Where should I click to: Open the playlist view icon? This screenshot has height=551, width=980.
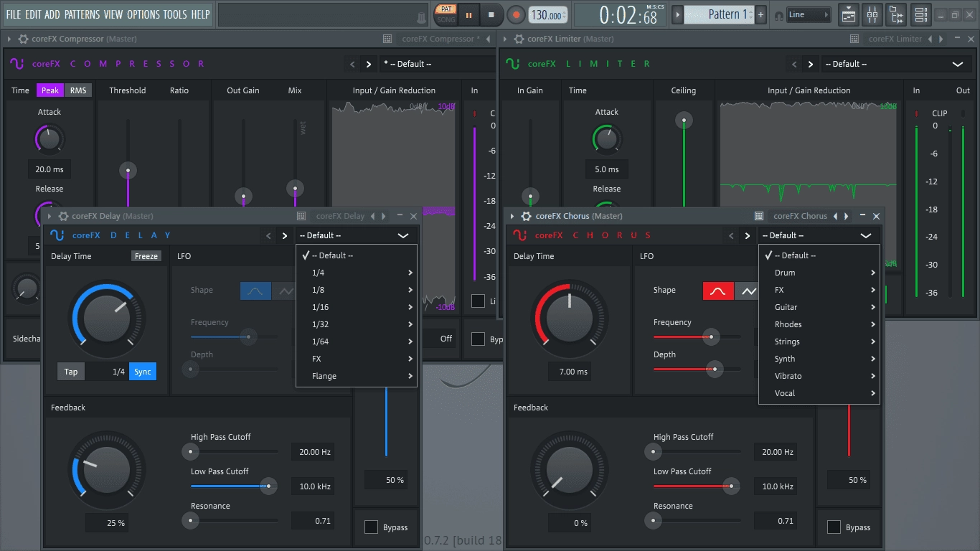[849, 14]
